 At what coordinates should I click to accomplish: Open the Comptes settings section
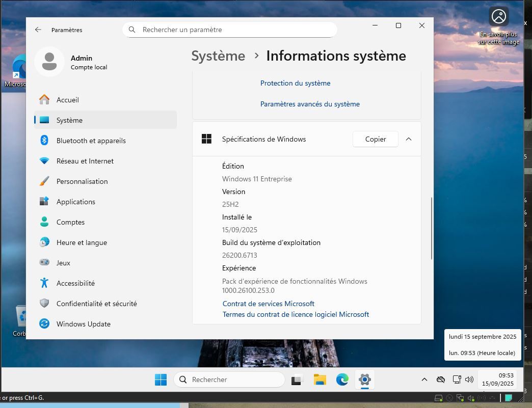pyautogui.click(x=70, y=222)
